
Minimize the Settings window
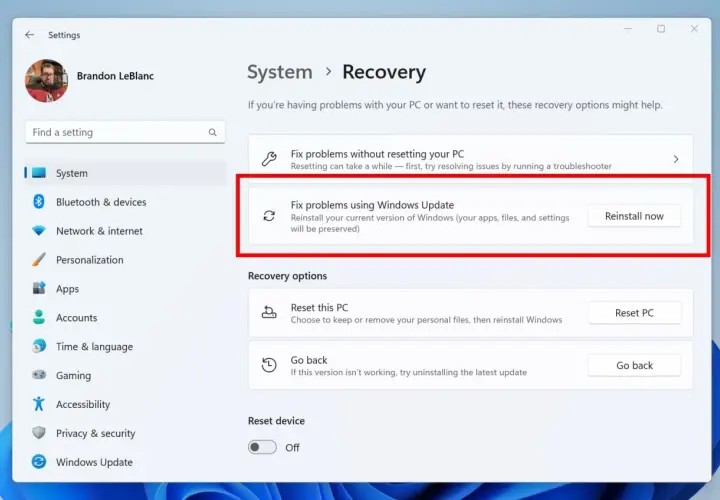point(628,29)
